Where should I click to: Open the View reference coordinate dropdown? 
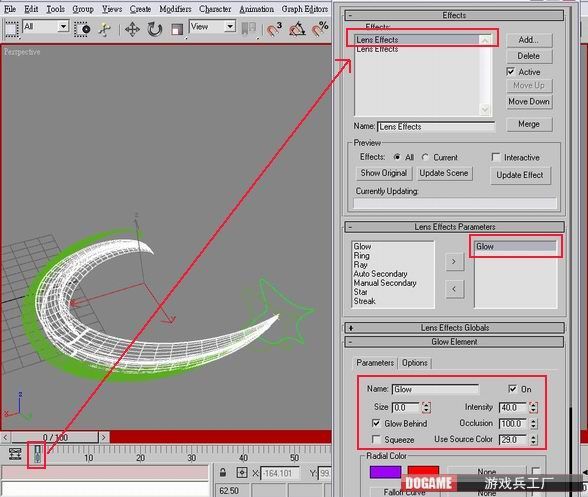[x=230, y=27]
